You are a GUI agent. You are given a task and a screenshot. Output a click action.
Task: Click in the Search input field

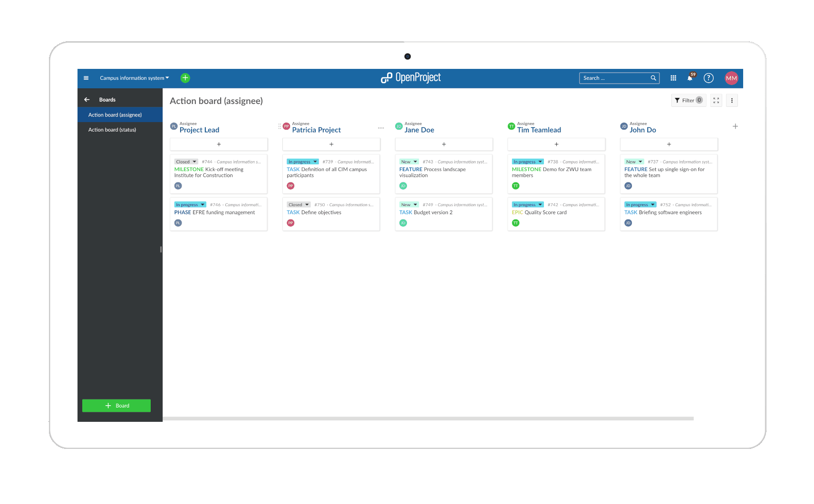tap(615, 78)
